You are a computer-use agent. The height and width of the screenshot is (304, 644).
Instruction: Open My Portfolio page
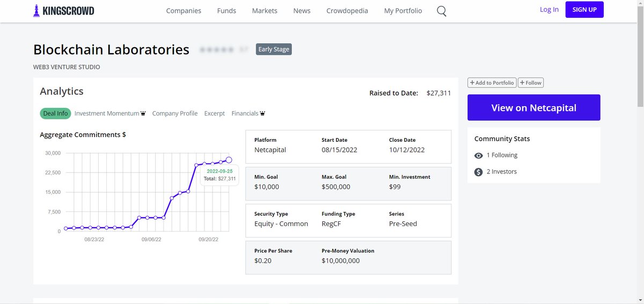[x=403, y=11]
